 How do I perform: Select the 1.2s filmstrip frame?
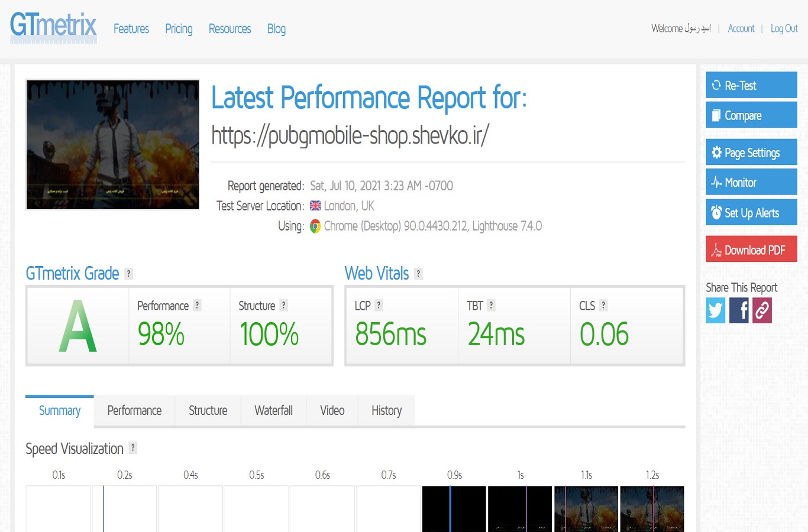click(x=652, y=509)
